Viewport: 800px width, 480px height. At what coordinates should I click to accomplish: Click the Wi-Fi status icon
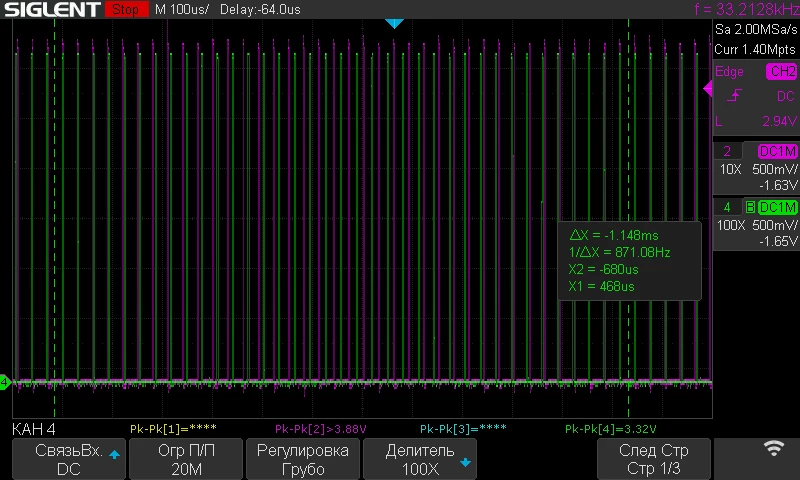click(x=773, y=448)
